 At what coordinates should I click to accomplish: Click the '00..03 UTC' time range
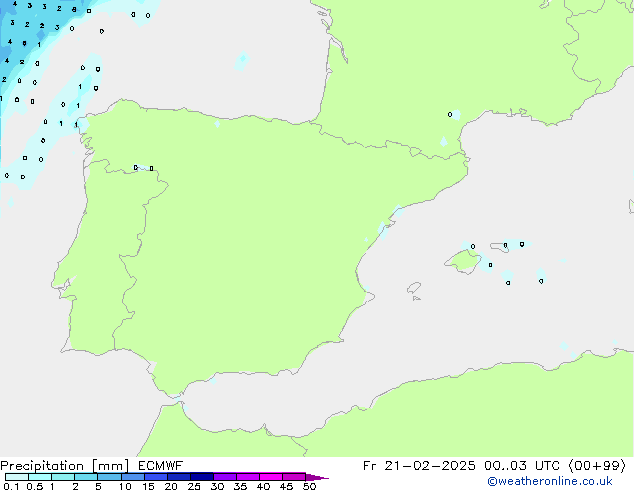(x=522, y=466)
